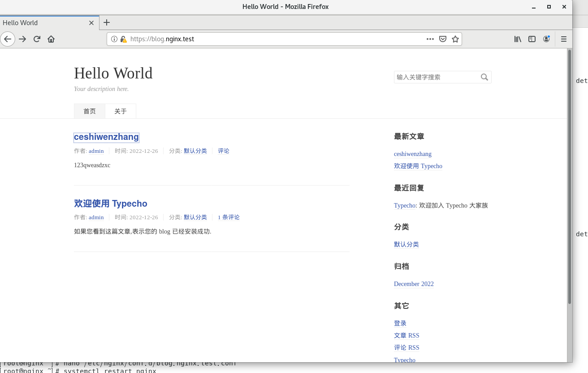Click the blog search magnifier button

click(x=484, y=77)
